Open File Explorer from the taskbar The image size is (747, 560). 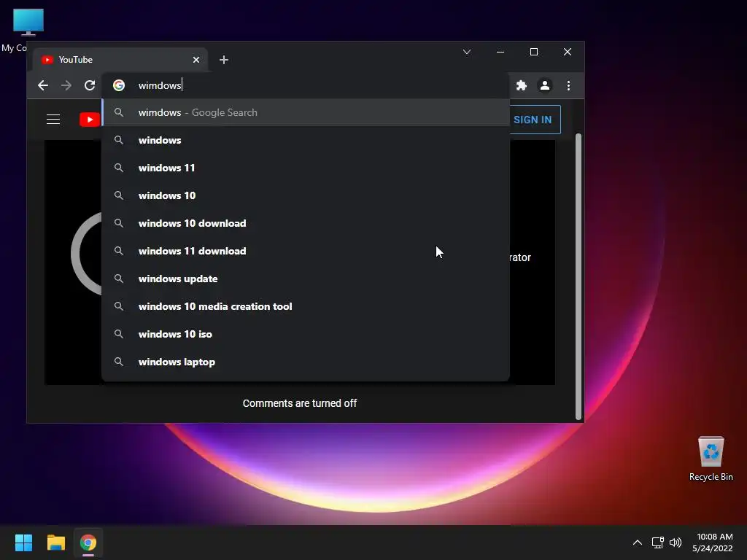coord(55,542)
